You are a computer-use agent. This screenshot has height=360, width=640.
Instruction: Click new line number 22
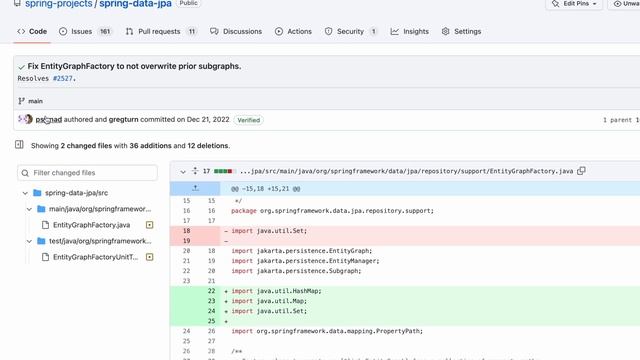tap(211, 291)
